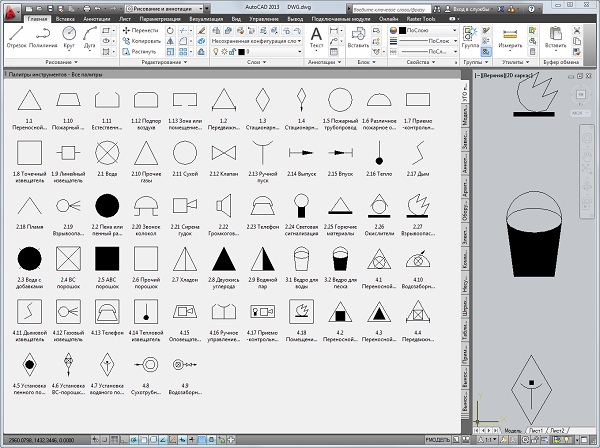Open the Лист1 layout tab
Image resolution: width=600 pixels, height=448 pixels.
535,430
